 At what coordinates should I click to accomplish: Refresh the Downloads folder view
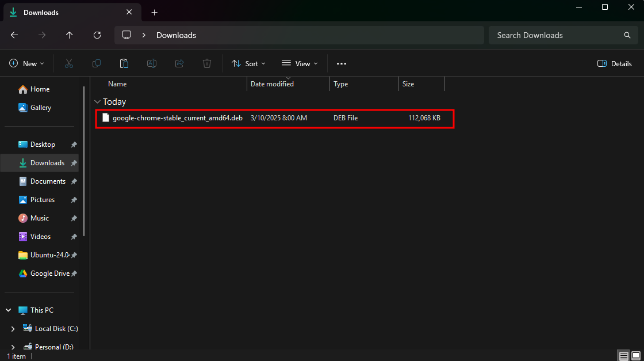(x=97, y=35)
